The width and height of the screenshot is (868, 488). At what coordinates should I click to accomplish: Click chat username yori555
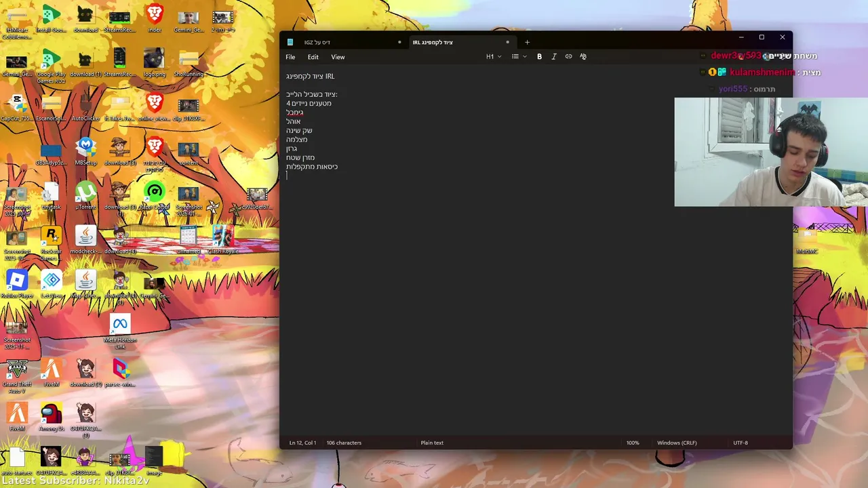coord(733,89)
